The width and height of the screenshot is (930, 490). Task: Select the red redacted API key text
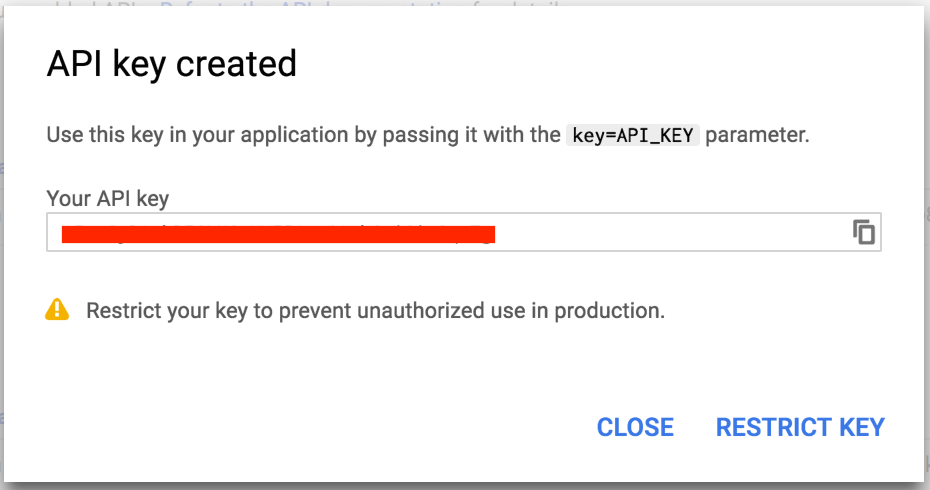(x=278, y=234)
